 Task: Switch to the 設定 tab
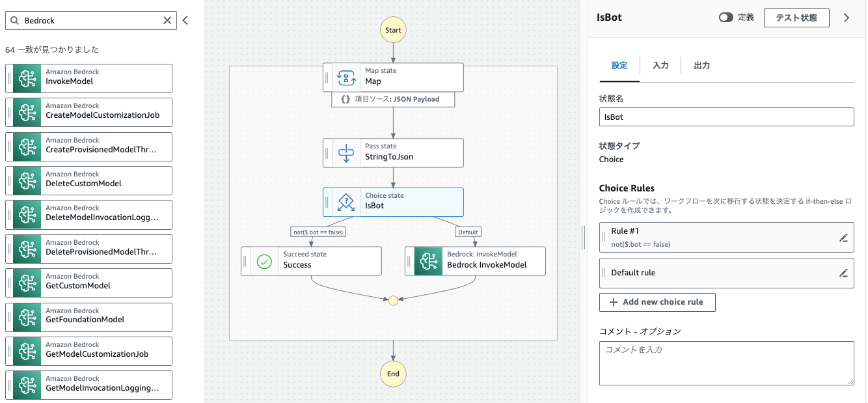point(619,65)
